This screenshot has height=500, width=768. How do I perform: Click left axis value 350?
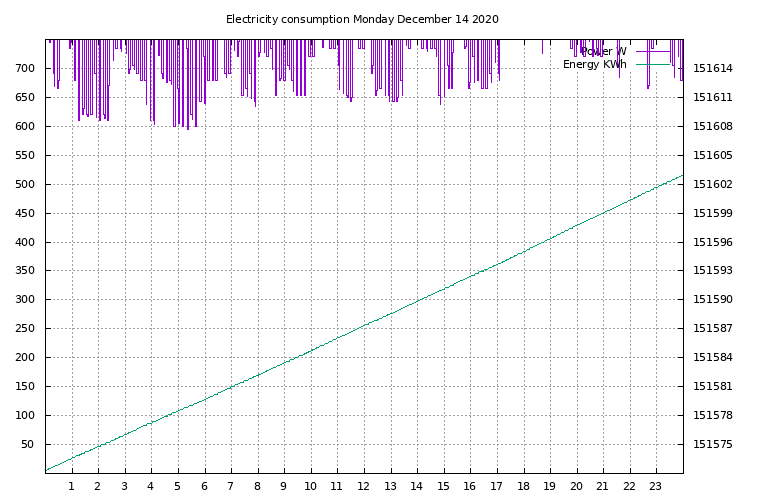click(x=25, y=270)
